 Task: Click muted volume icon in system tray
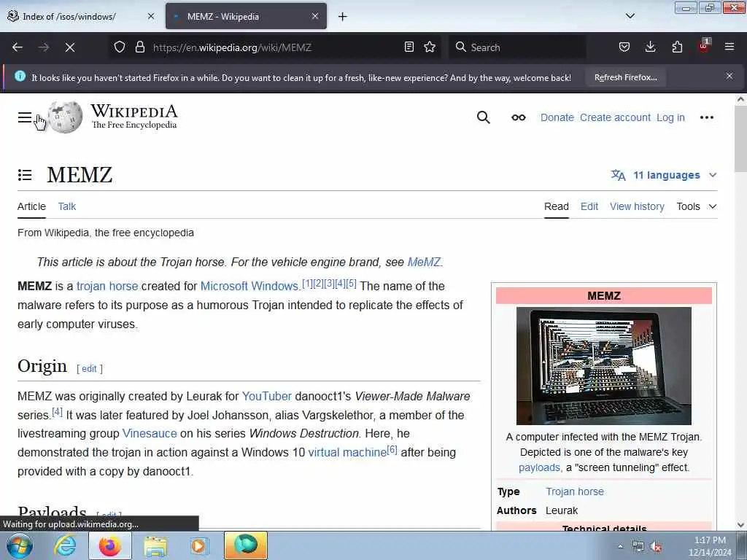pos(656,547)
